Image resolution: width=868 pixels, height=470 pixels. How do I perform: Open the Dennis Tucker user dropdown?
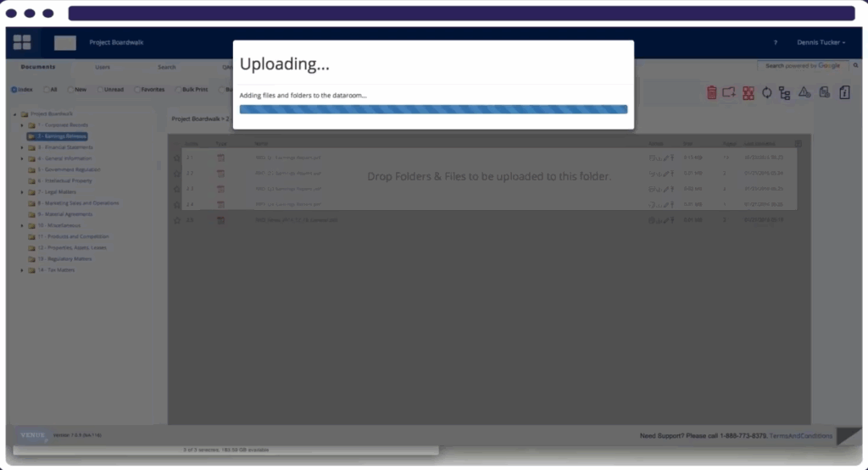point(821,42)
